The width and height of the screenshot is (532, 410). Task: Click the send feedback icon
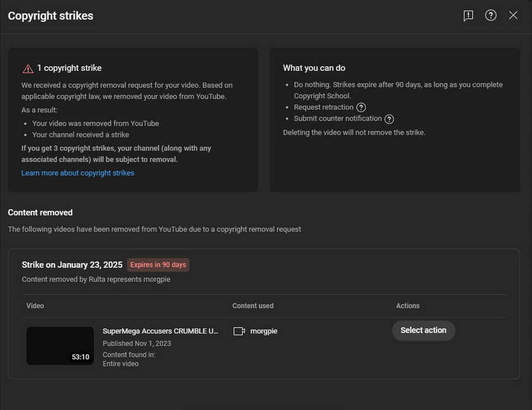[468, 16]
